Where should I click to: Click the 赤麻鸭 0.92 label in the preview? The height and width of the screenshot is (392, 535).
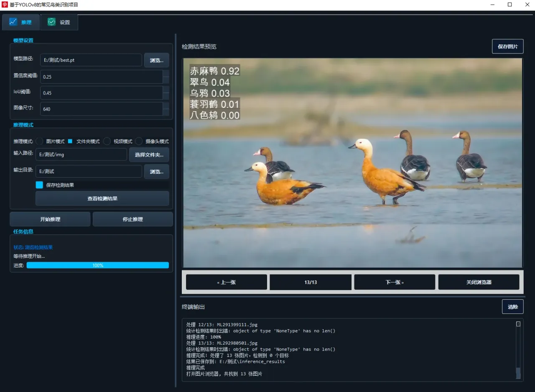click(215, 71)
